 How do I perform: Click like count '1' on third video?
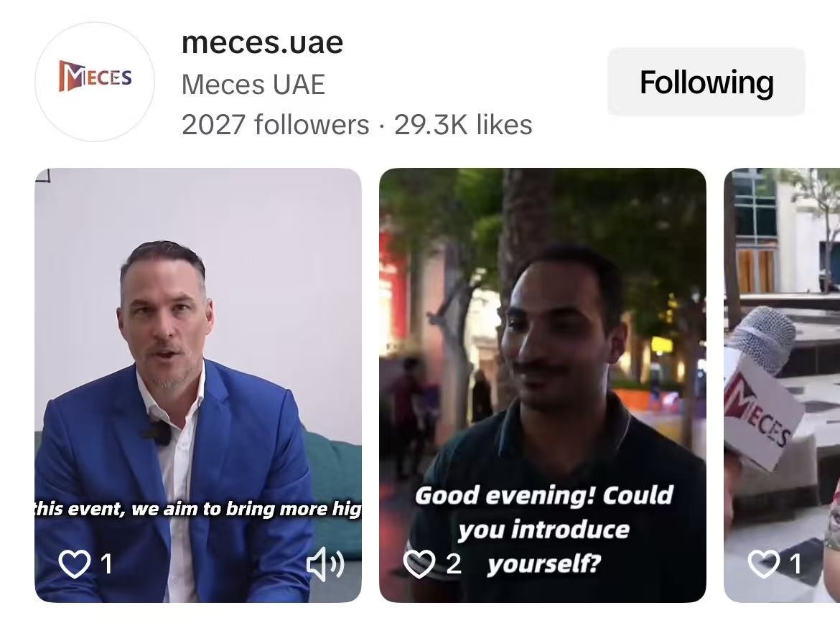[795, 564]
